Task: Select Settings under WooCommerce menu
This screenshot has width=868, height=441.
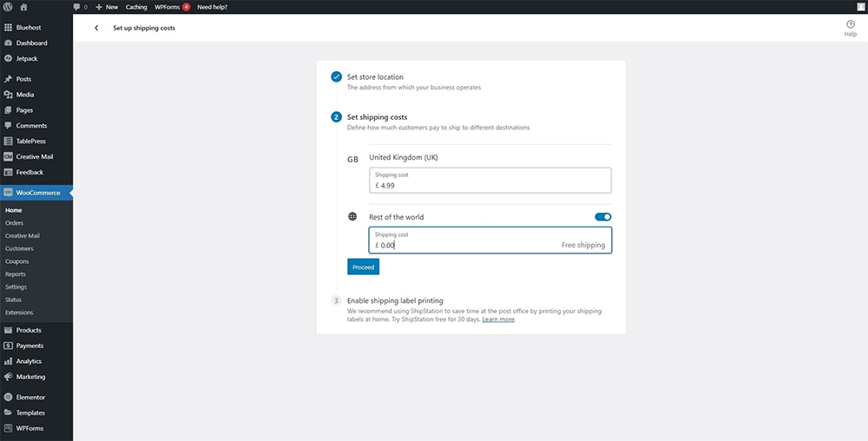Action: (x=16, y=286)
